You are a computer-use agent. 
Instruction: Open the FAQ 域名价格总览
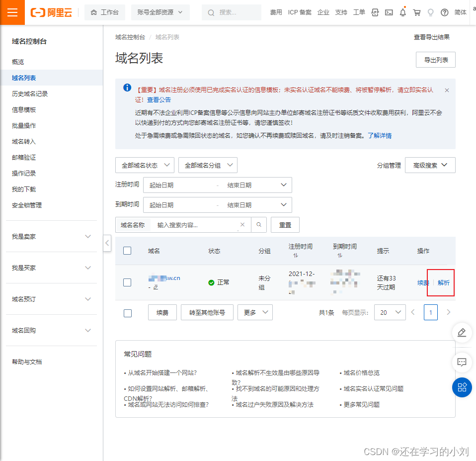(x=361, y=373)
